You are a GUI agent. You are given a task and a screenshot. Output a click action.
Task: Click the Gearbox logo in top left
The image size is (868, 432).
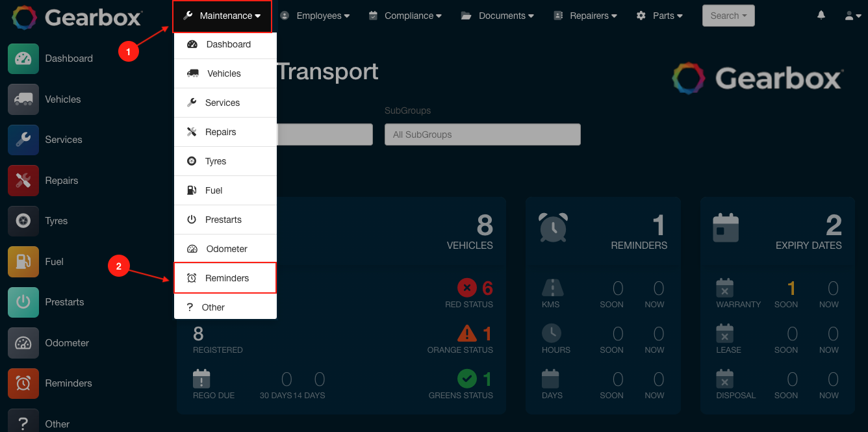pyautogui.click(x=77, y=18)
